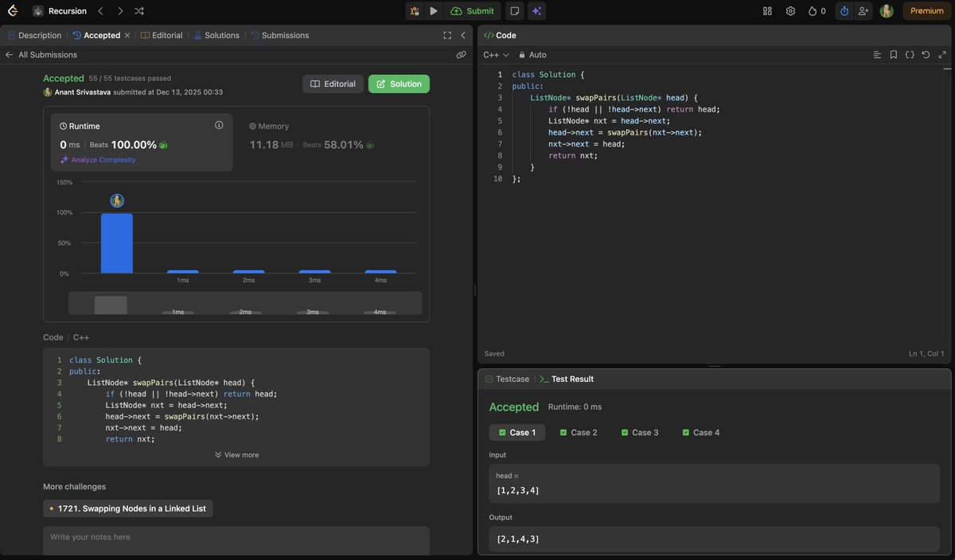Viewport: 955px width, 560px height.
Task: Click the green Solution button
Action: tap(399, 84)
